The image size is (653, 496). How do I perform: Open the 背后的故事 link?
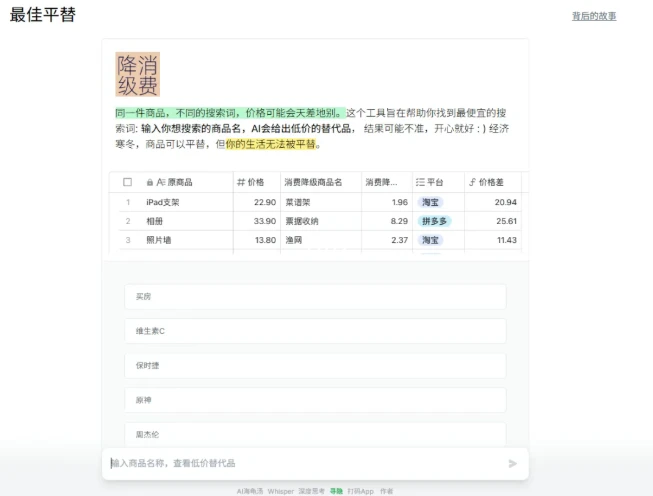coord(594,16)
